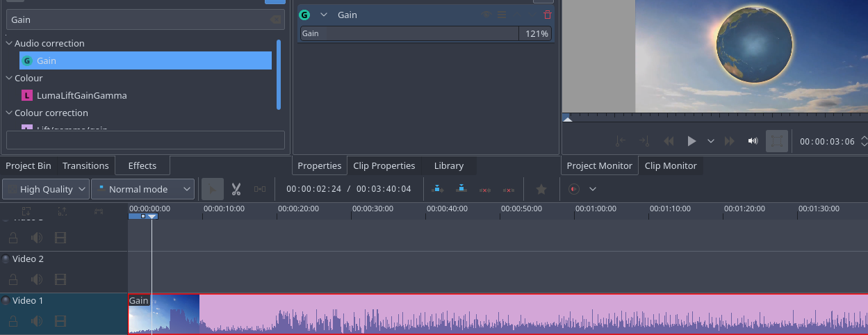Lock the Video 1 track
Viewport: 868px width, 335px height.
(x=13, y=321)
